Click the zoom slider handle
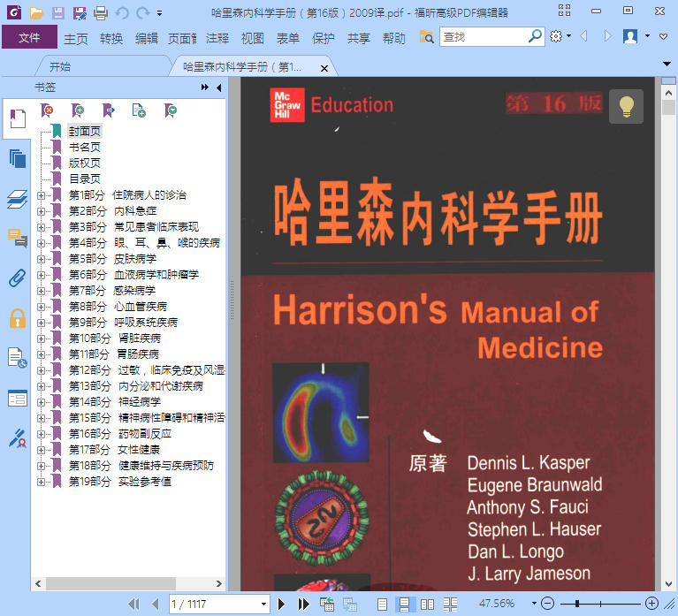Screen dimensions: 678x616 (x=577, y=604)
